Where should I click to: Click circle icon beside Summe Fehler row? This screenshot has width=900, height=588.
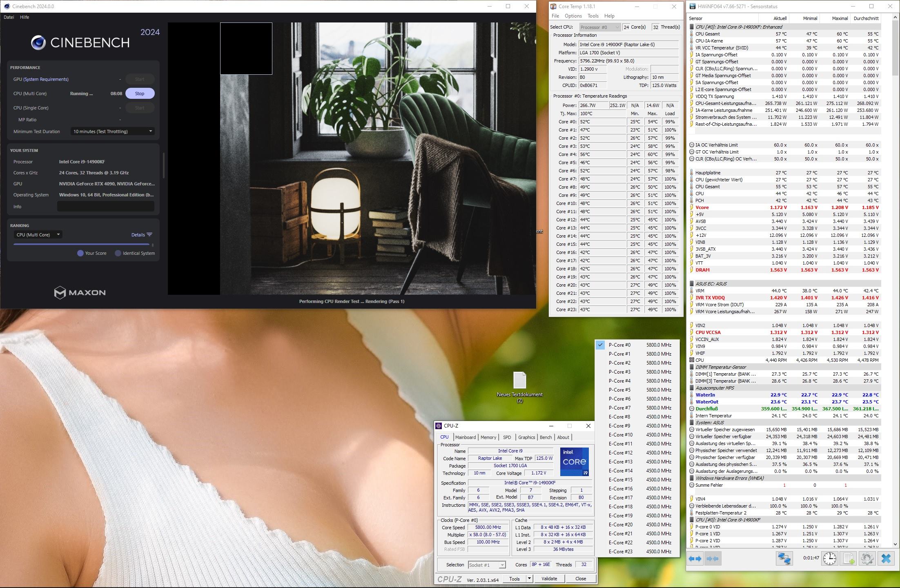coord(691,485)
